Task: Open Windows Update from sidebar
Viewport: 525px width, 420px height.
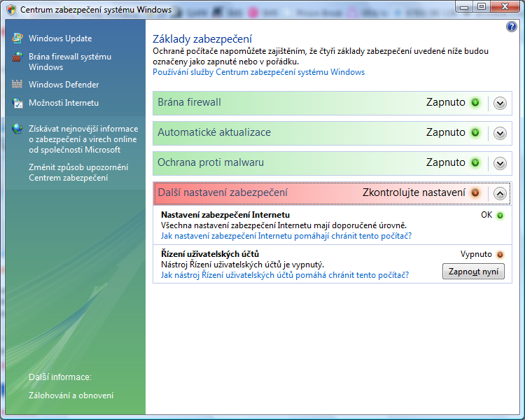Action: [x=60, y=38]
